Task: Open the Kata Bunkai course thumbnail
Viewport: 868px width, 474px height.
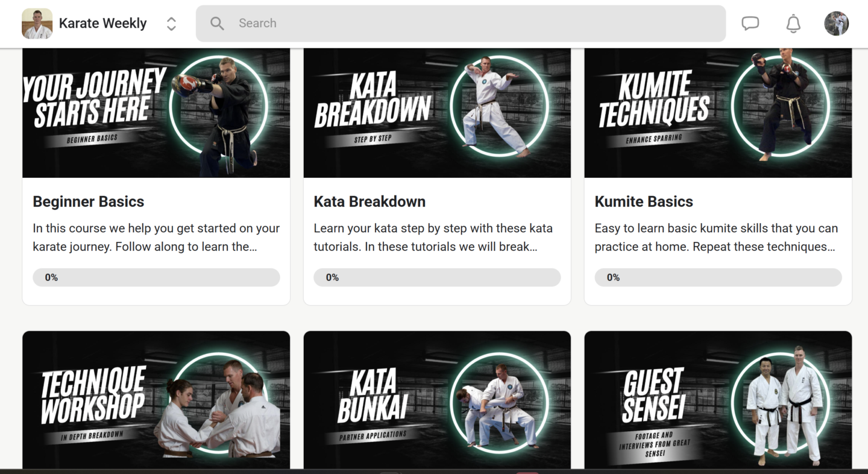Action: pyautogui.click(x=437, y=400)
